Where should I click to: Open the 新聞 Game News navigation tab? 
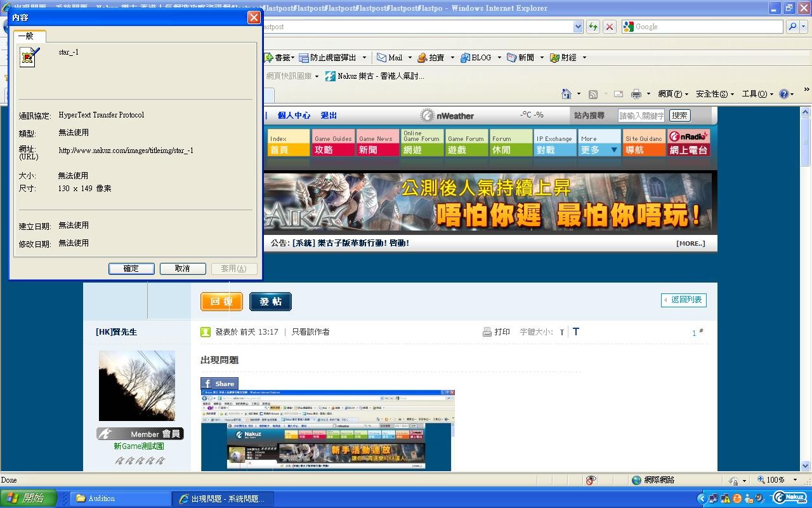click(377, 143)
